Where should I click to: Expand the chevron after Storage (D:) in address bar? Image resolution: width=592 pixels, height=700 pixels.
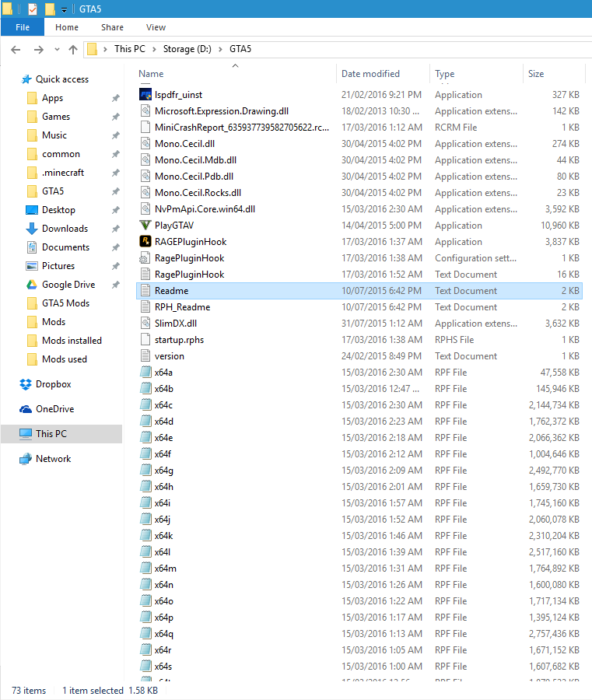click(x=221, y=49)
